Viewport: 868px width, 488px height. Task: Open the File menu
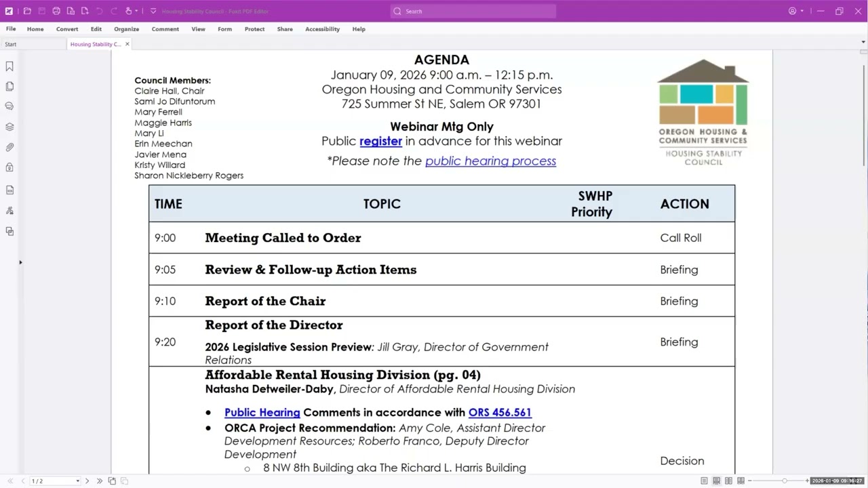[x=11, y=29]
